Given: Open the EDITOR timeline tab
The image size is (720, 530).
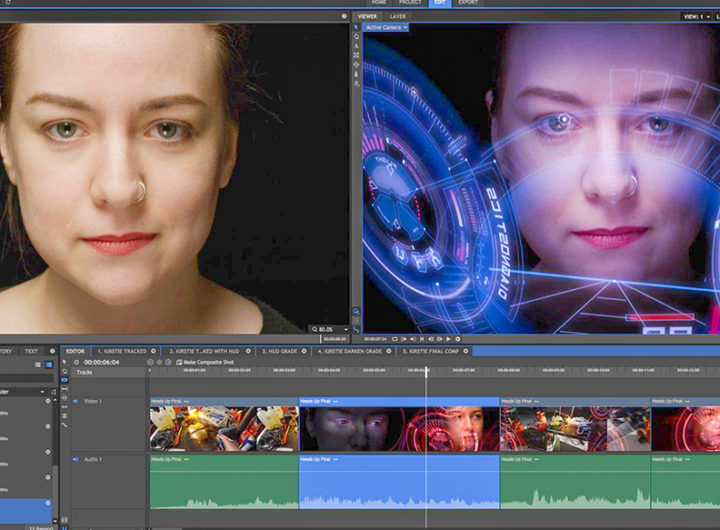Looking at the screenshot, I should [75, 351].
